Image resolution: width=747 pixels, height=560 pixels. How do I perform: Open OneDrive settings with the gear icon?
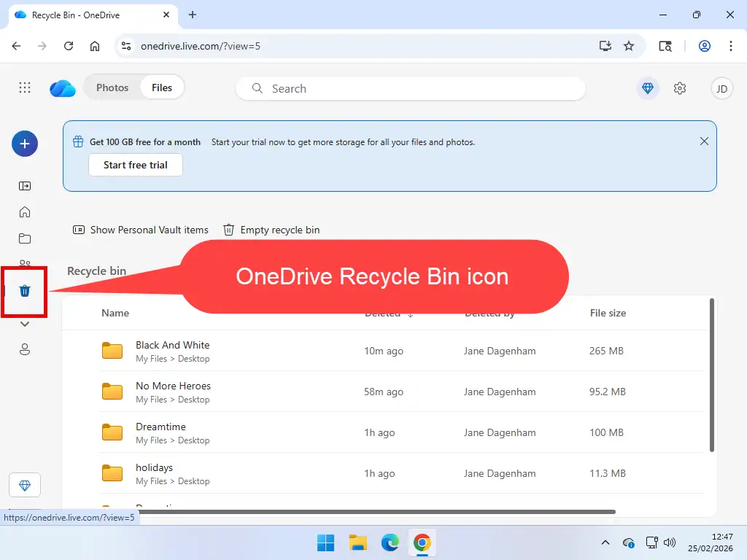(x=680, y=87)
